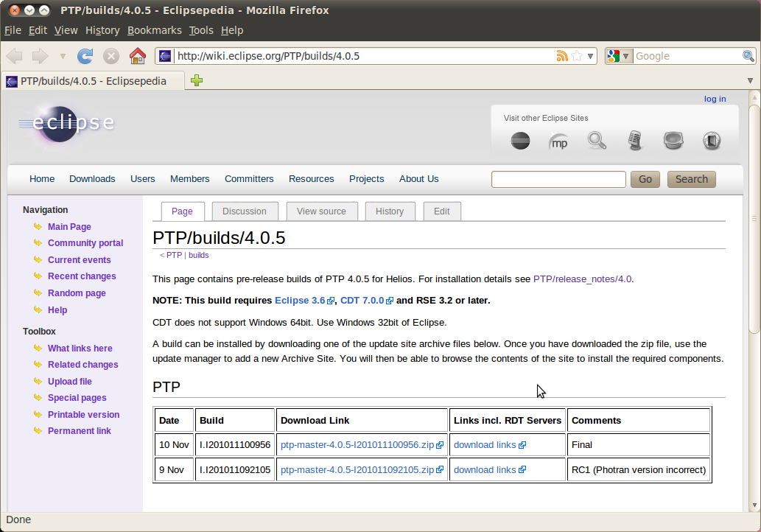Screen dimensions: 761x532
Task: Open the Eclipse Marketplace 'mp' icon
Action: (x=558, y=141)
